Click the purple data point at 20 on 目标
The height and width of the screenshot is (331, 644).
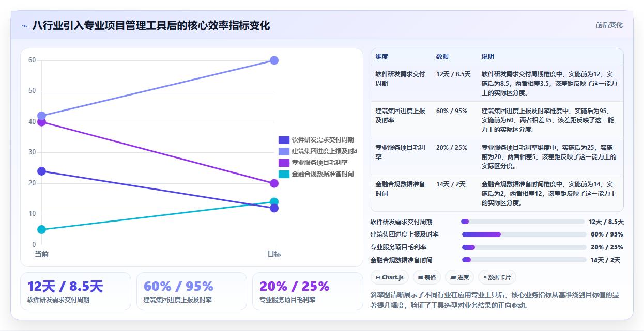click(274, 183)
